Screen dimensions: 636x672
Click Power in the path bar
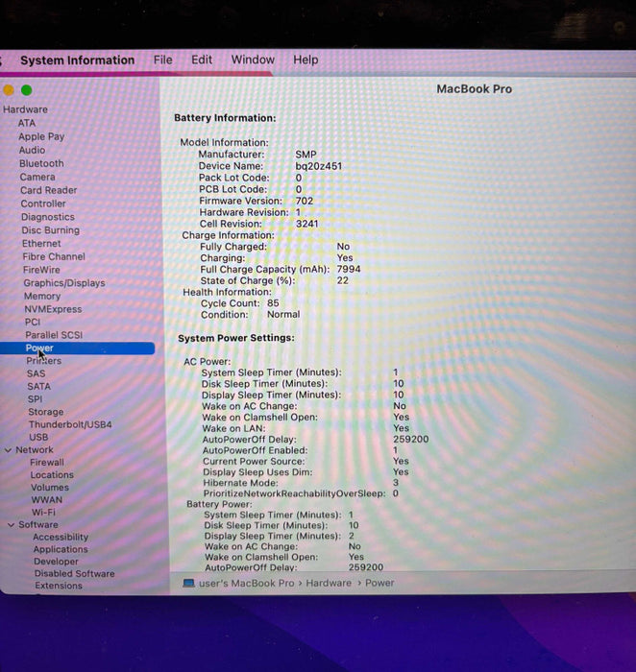379,583
